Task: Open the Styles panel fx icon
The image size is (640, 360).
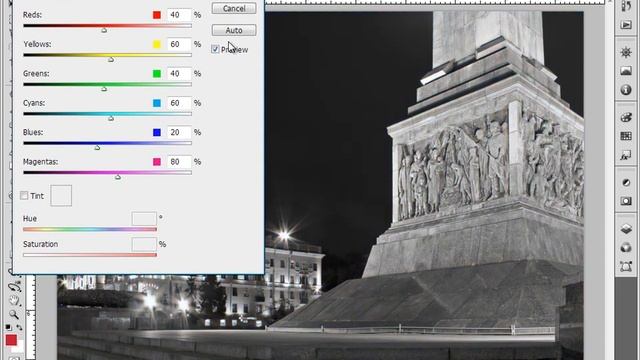Action: point(626,155)
